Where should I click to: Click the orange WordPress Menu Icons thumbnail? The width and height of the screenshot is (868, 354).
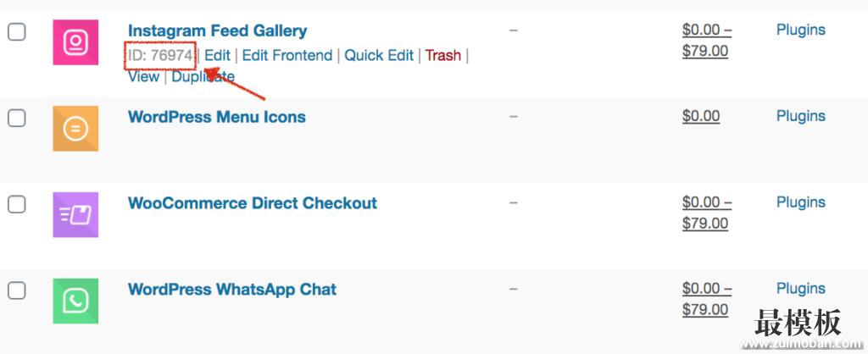(75, 129)
